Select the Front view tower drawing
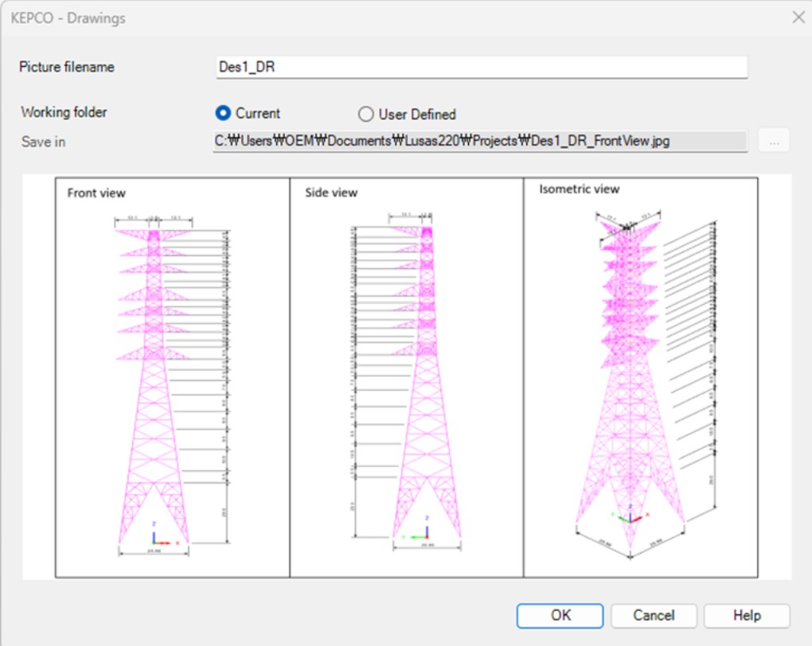The image size is (812, 646). (154, 374)
